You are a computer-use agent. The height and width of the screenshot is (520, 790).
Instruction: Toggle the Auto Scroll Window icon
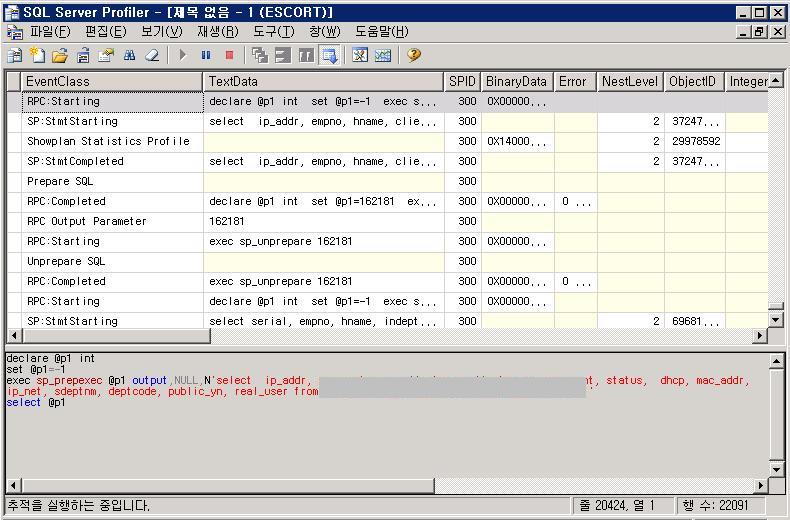pyautogui.click(x=330, y=55)
